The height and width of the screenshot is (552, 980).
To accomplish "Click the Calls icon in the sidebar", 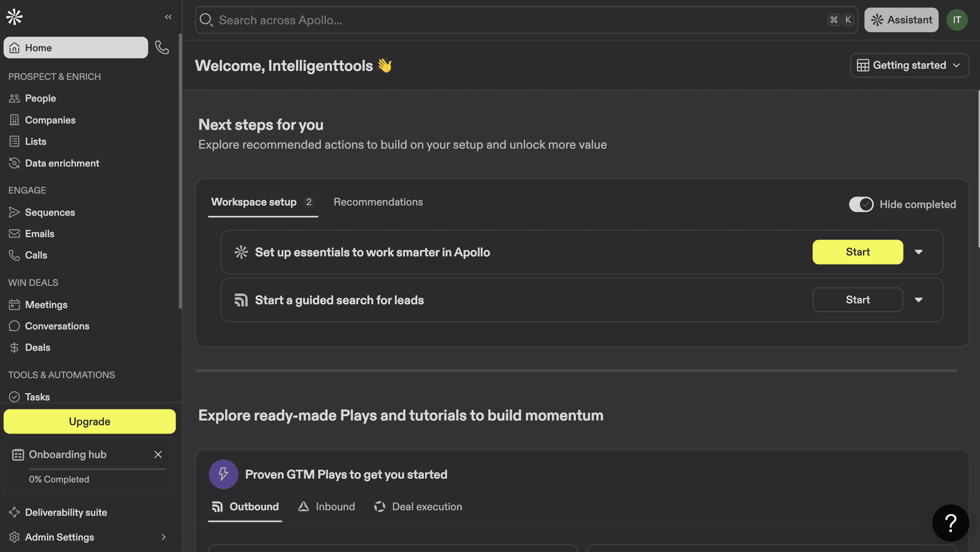I will coord(14,255).
